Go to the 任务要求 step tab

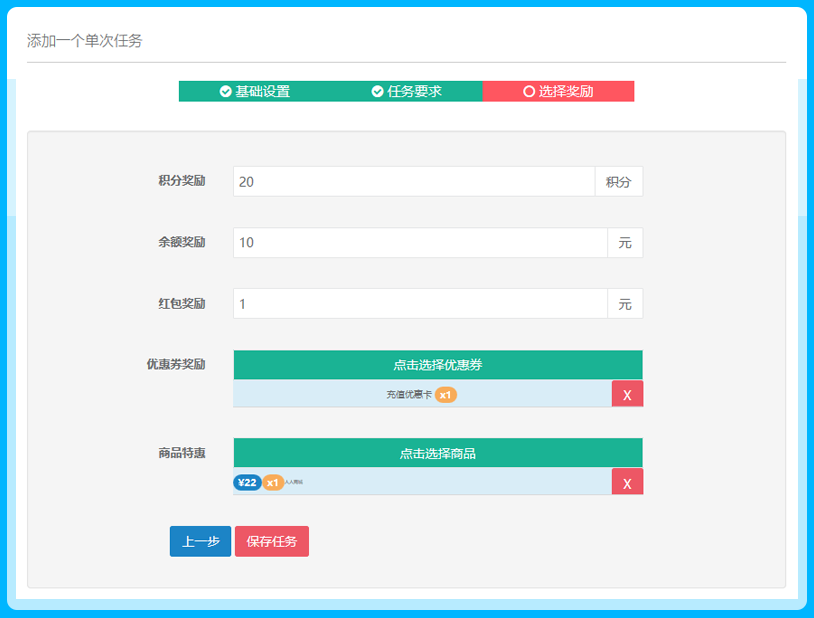(406, 92)
